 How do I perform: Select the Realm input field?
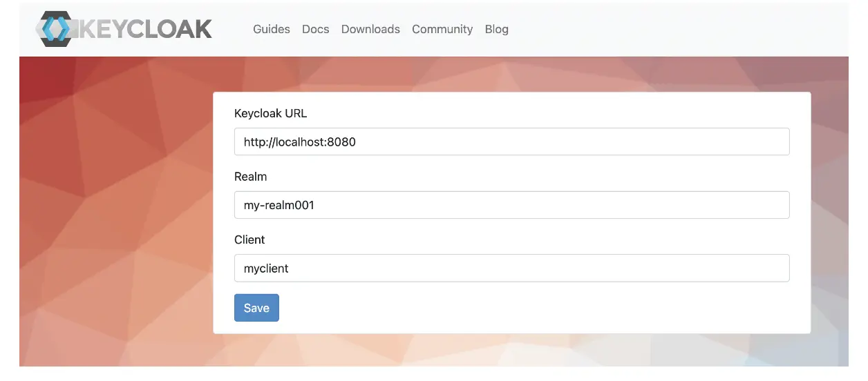tap(512, 205)
